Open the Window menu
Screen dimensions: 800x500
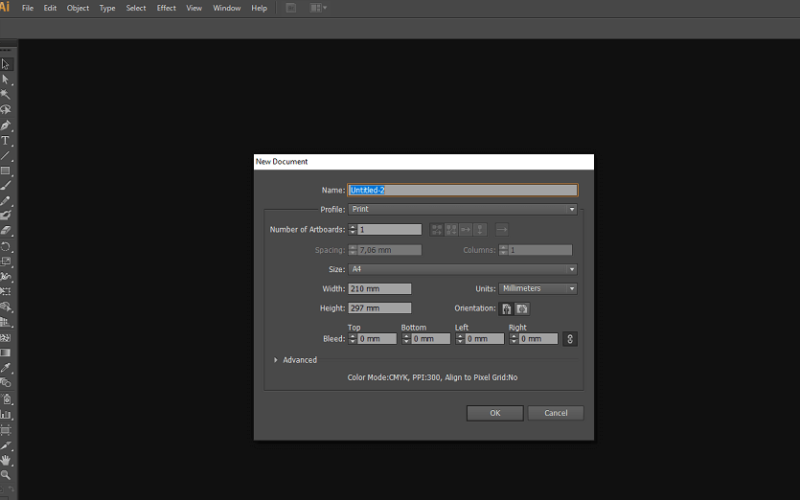pyautogui.click(x=227, y=8)
